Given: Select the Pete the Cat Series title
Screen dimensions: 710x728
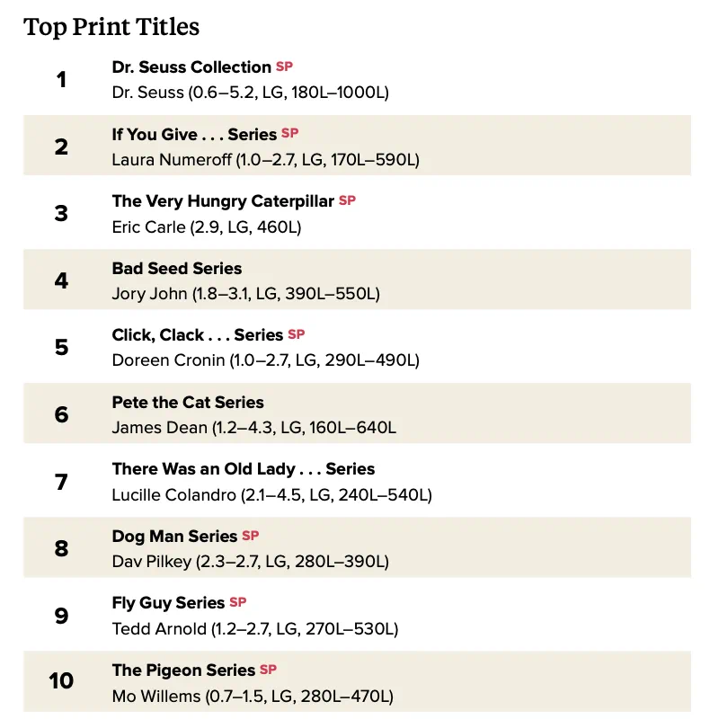Looking at the screenshot, I should click(188, 403).
